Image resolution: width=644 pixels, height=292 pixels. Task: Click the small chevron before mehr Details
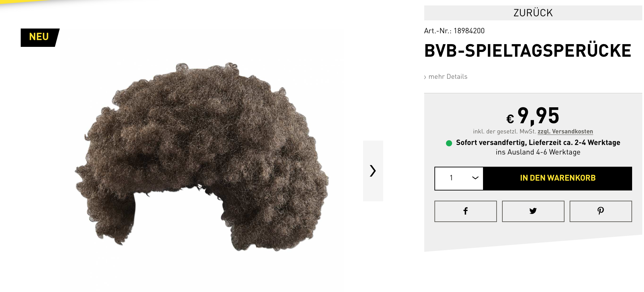pyautogui.click(x=425, y=77)
